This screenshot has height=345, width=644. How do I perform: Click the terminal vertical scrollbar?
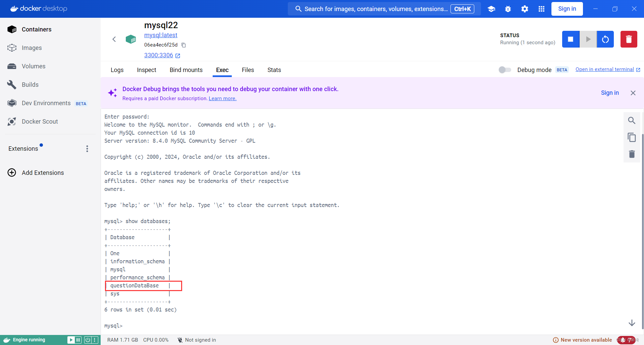tap(643, 231)
